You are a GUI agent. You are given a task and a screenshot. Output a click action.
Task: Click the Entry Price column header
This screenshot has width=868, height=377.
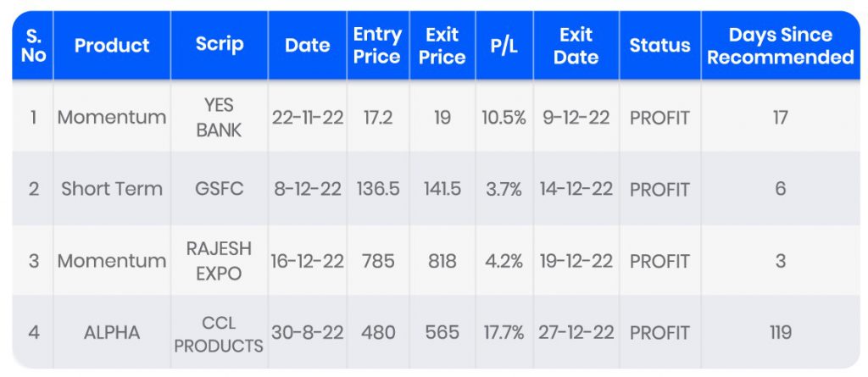click(377, 46)
